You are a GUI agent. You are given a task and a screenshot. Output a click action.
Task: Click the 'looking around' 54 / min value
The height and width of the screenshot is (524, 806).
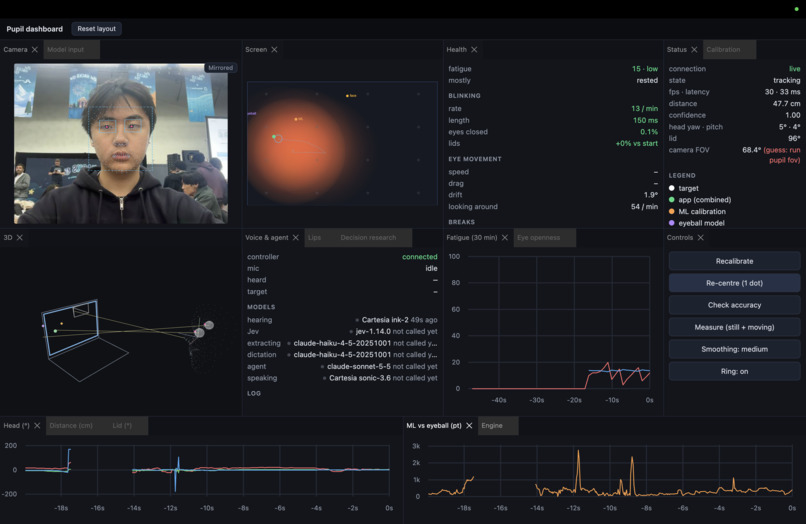pos(644,207)
